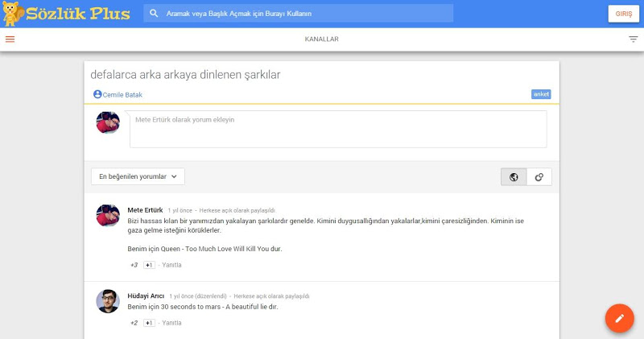Click Cemile Batak profile icon
Screen dimensions: 644x339
coord(97,94)
